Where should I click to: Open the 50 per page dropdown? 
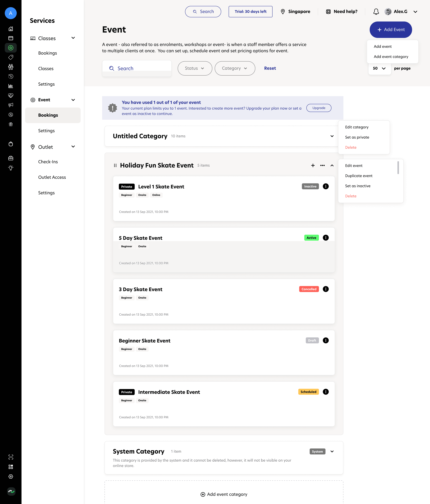click(379, 68)
